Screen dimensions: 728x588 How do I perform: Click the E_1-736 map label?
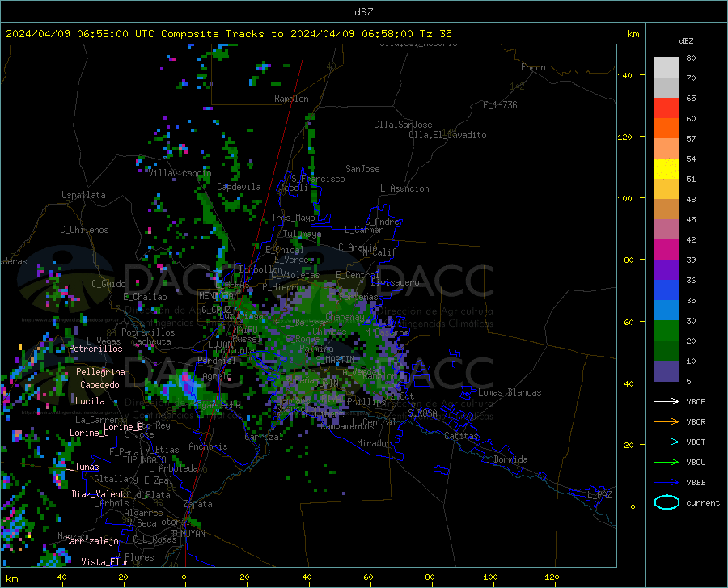(x=500, y=105)
